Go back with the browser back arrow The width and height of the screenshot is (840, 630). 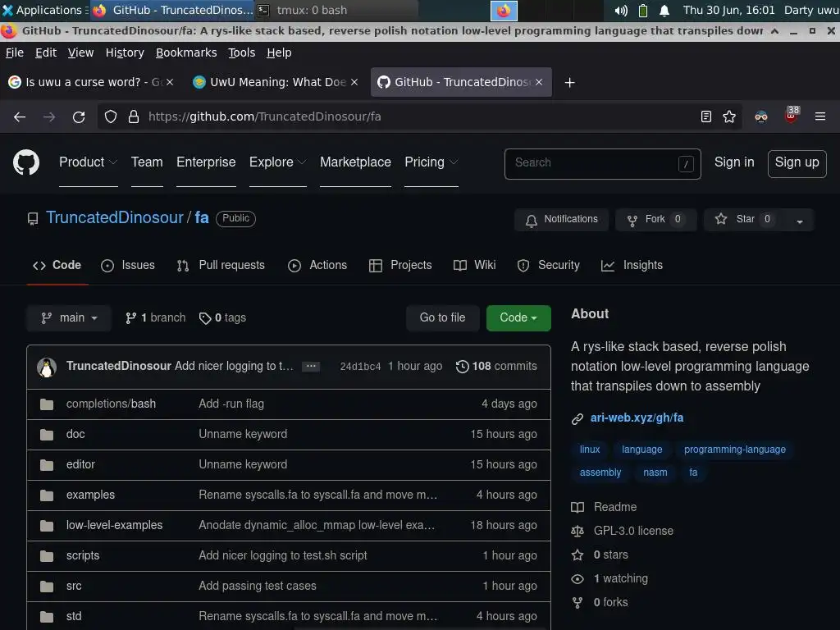(20, 116)
